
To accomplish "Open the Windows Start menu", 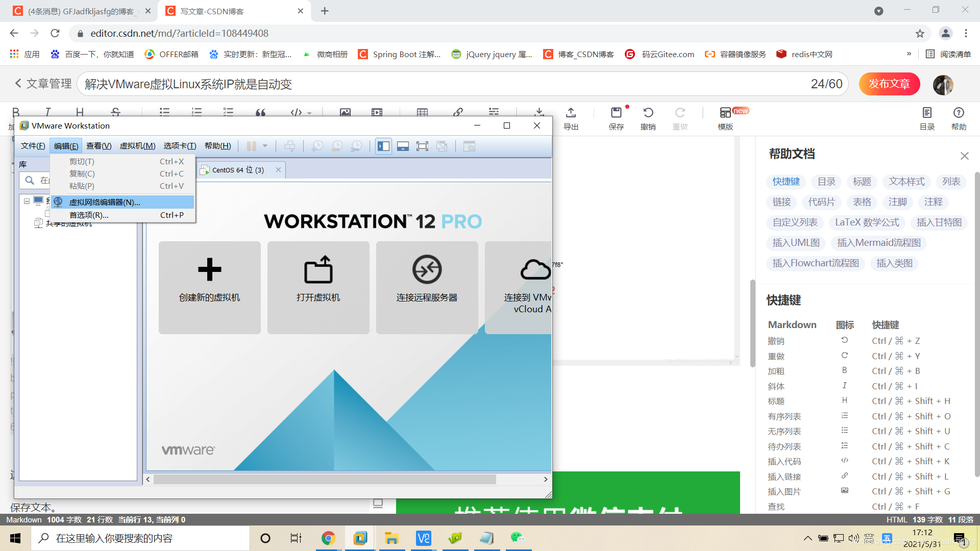I will pyautogui.click(x=15, y=538).
